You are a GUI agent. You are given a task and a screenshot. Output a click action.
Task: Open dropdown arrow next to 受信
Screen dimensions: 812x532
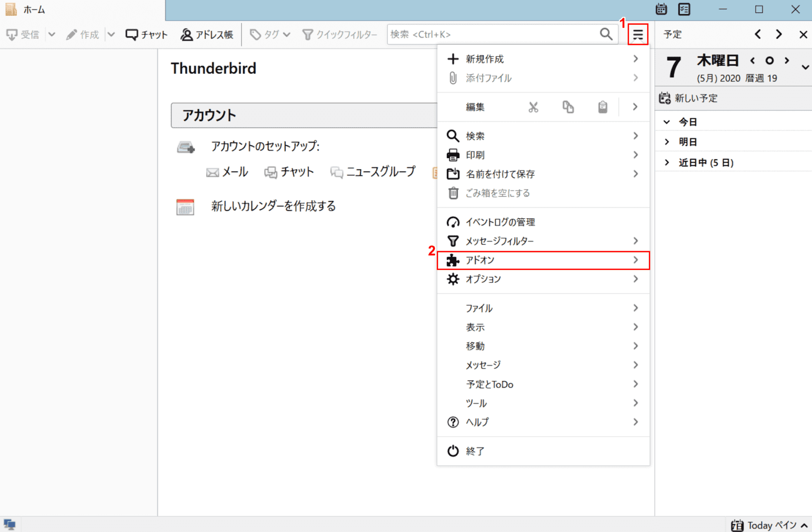pyautogui.click(x=52, y=34)
